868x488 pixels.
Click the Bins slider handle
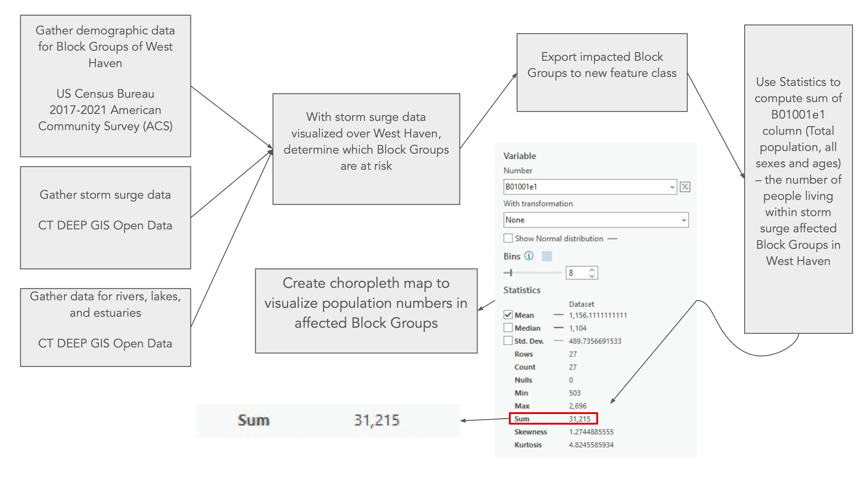pyautogui.click(x=511, y=273)
